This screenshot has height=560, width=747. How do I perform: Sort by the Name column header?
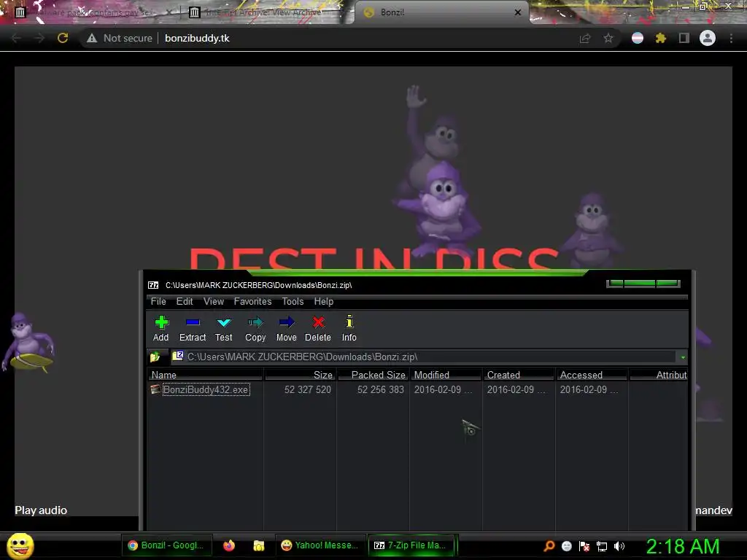pyautogui.click(x=205, y=375)
